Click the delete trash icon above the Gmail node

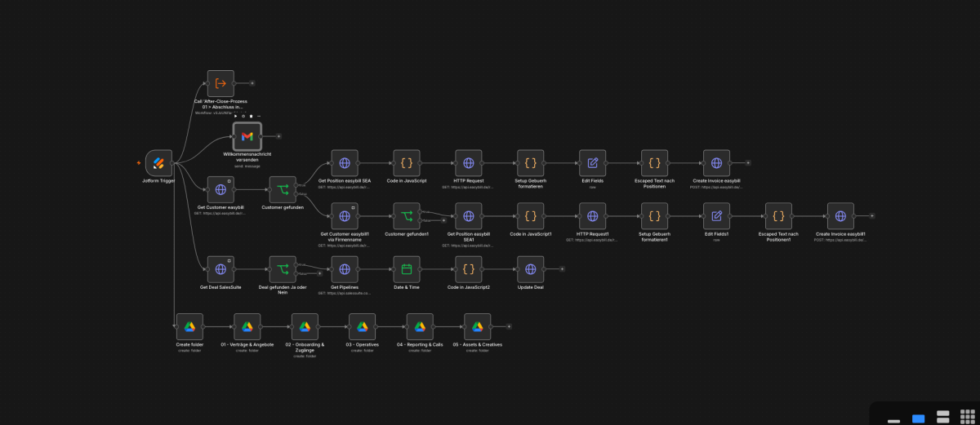click(x=251, y=116)
